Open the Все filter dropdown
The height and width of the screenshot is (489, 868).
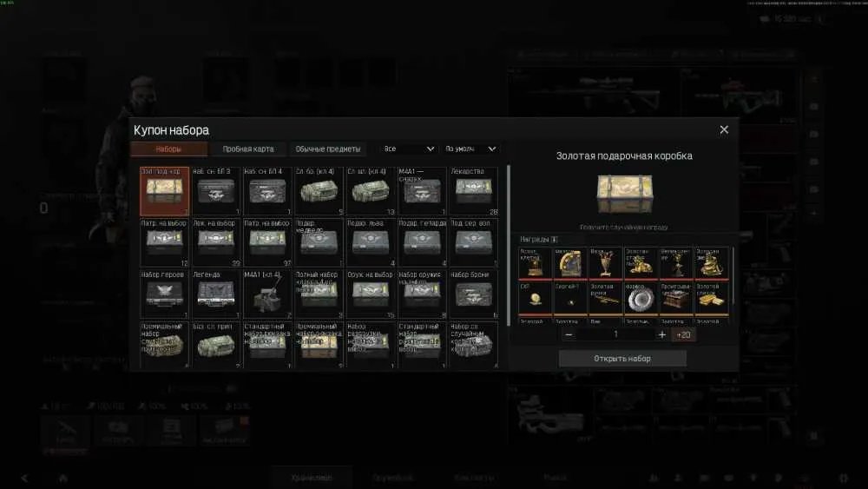pos(409,149)
